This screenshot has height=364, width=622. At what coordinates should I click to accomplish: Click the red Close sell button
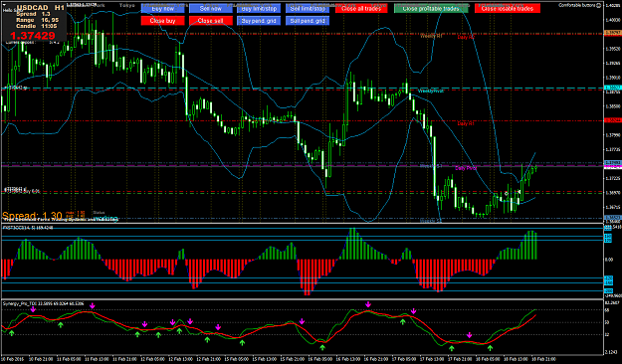click(x=211, y=21)
